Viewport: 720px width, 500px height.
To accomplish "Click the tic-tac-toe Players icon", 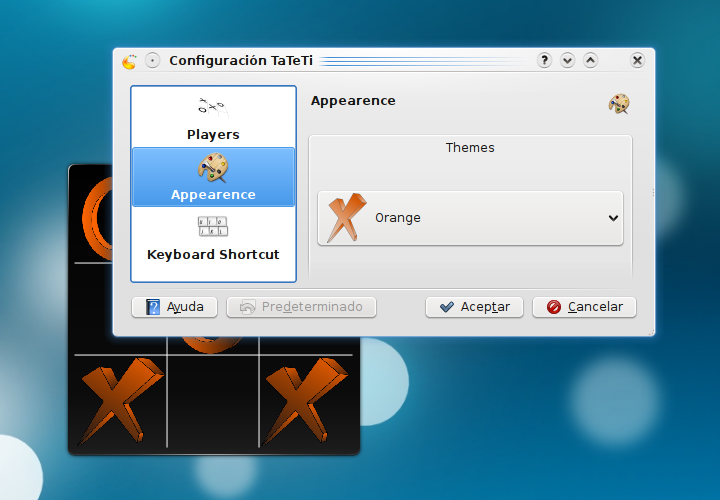I will point(213,107).
